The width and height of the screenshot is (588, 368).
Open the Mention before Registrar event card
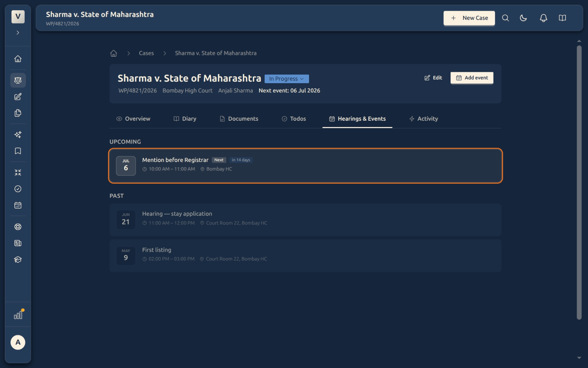[305, 166]
